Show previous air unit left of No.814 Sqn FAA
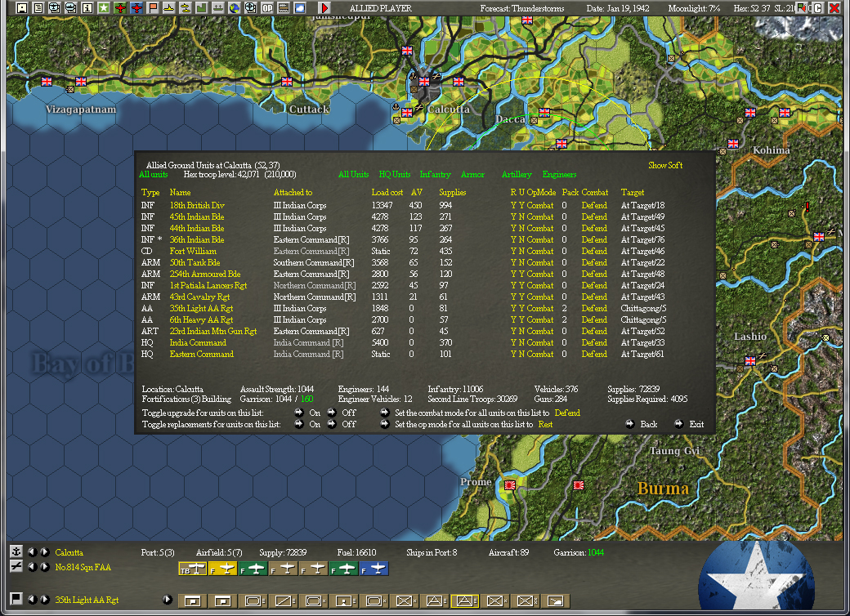 pos(33,567)
